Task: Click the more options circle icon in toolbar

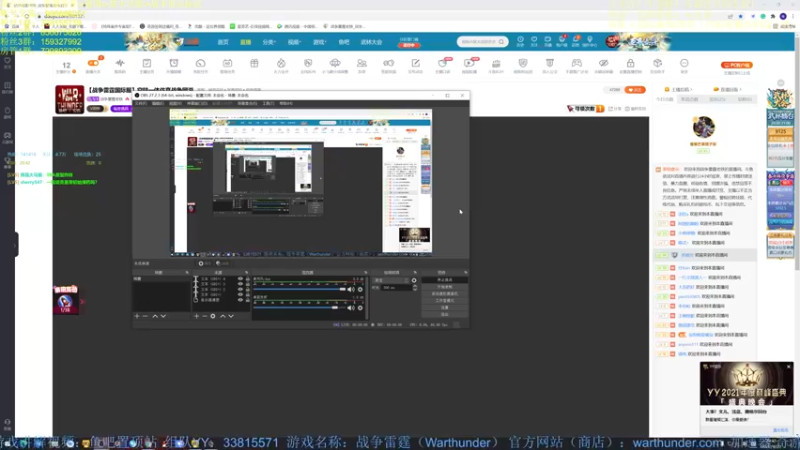Action: point(684,63)
